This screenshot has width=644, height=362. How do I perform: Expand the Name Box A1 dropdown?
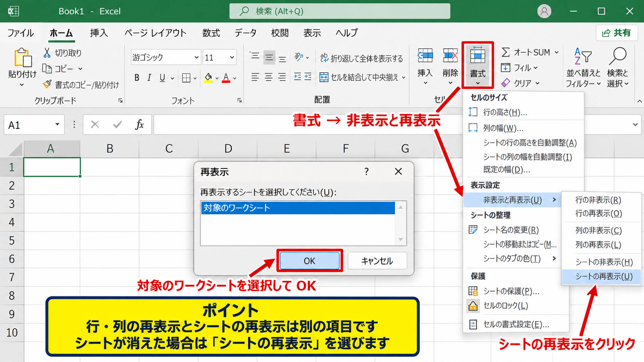[57, 125]
